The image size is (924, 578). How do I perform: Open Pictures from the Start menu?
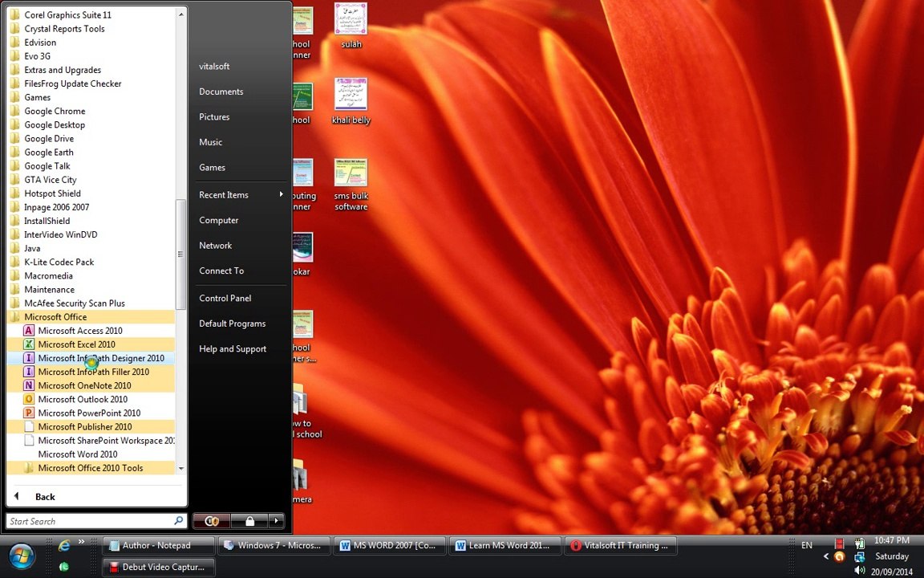coord(214,116)
